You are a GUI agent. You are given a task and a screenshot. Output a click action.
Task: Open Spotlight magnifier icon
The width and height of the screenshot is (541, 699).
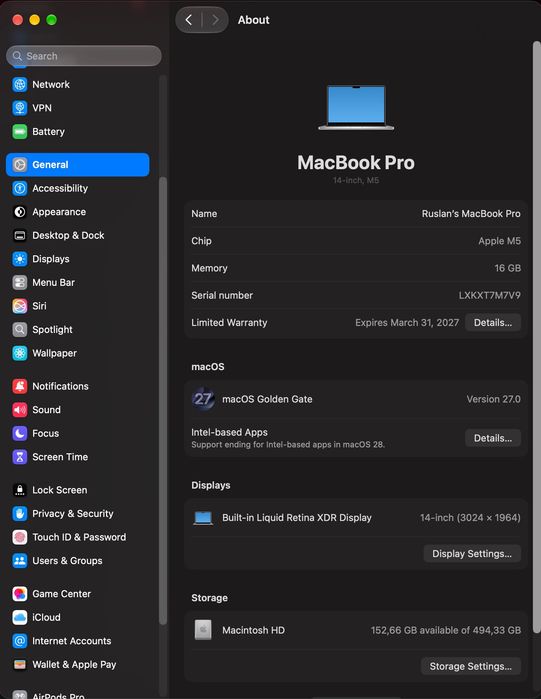(x=20, y=329)
